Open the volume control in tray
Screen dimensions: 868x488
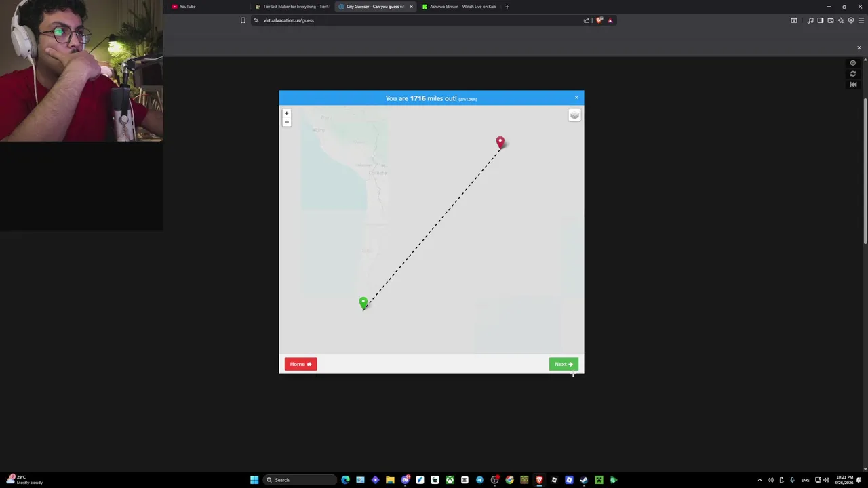770,480
